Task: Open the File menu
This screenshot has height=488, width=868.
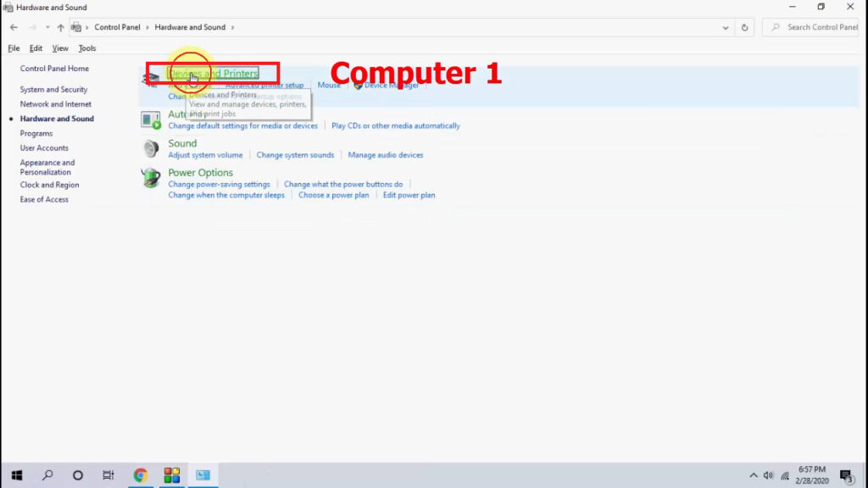Action: pyautogui.click(x=14, y=47)
